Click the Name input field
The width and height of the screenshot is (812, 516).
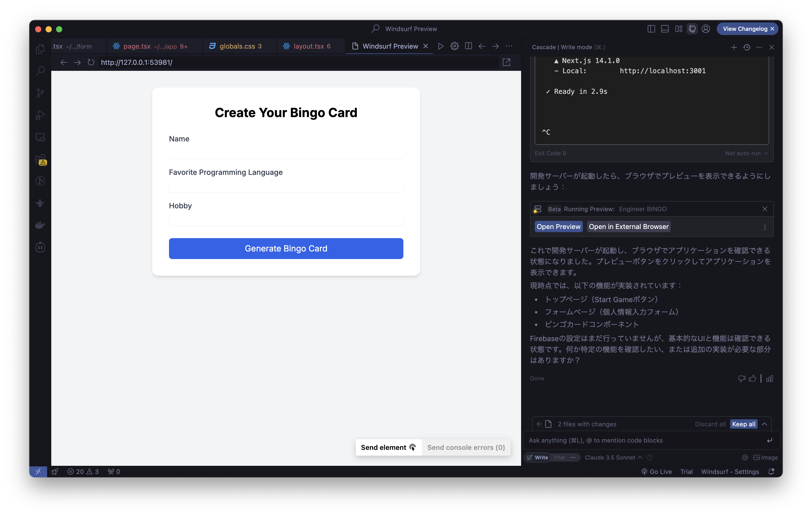point(286,153)
